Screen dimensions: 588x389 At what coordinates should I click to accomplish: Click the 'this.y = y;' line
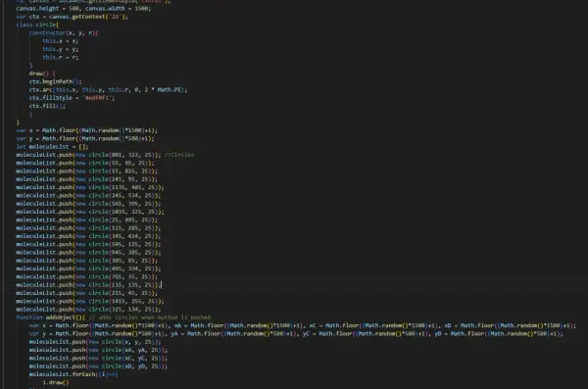(x=61, y=49)
